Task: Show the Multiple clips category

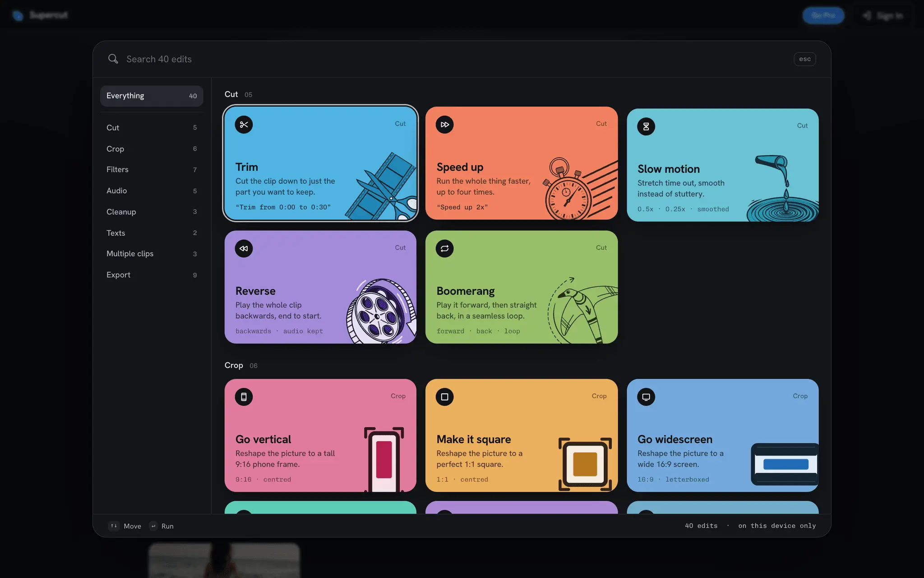Action: click(152, 254)
